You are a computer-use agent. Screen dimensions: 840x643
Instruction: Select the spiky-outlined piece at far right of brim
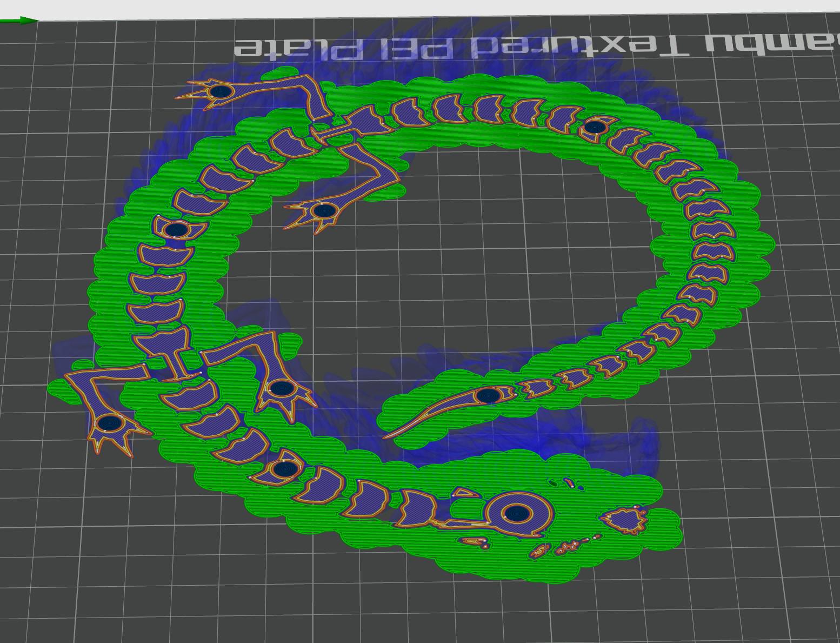coord(625,519)
